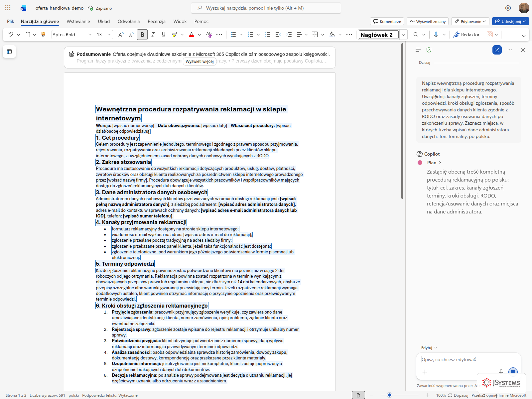Image resolution: width=532 pixels, height=399 pixels.
Task: Toggle Bold formatting
Action: (x=142, y=35)
